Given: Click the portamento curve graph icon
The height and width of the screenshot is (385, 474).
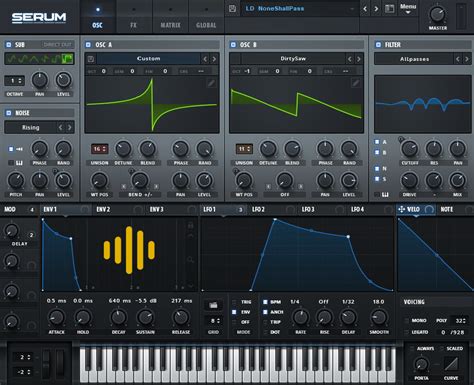Looking at the screenshot, I should 451,364.
